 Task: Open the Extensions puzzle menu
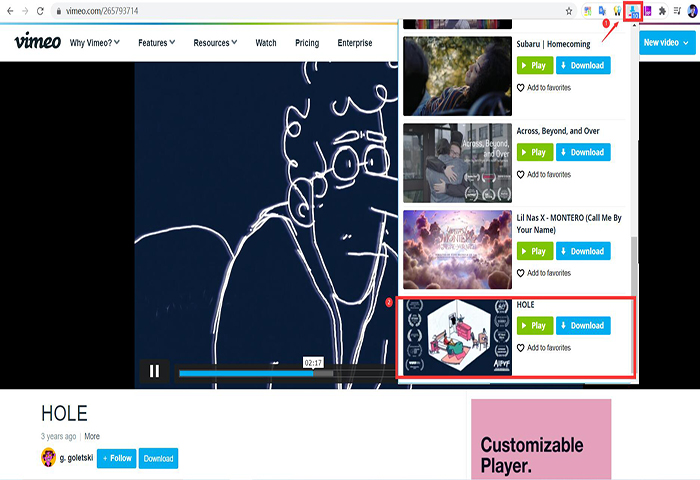[x=662, y=11]
